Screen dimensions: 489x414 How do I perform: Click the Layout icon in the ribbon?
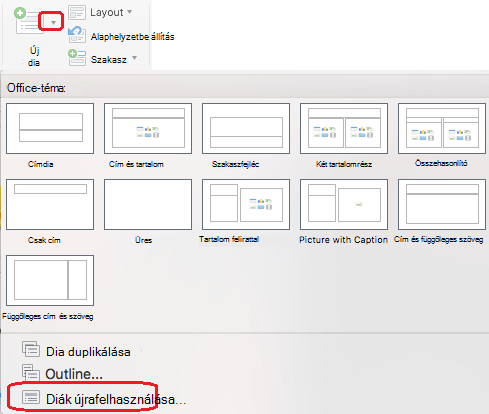coord(77,12)
